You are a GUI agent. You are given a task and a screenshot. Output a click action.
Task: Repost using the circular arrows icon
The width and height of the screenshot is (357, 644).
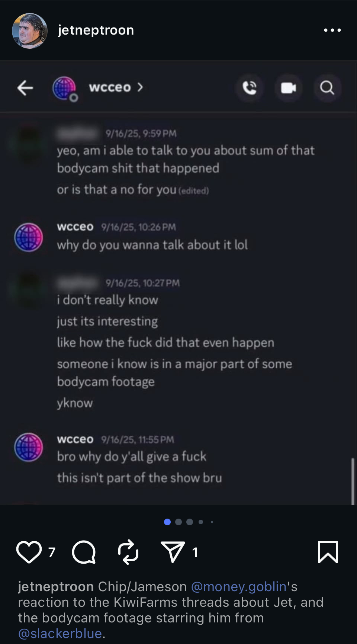click(x=128, y=552)
